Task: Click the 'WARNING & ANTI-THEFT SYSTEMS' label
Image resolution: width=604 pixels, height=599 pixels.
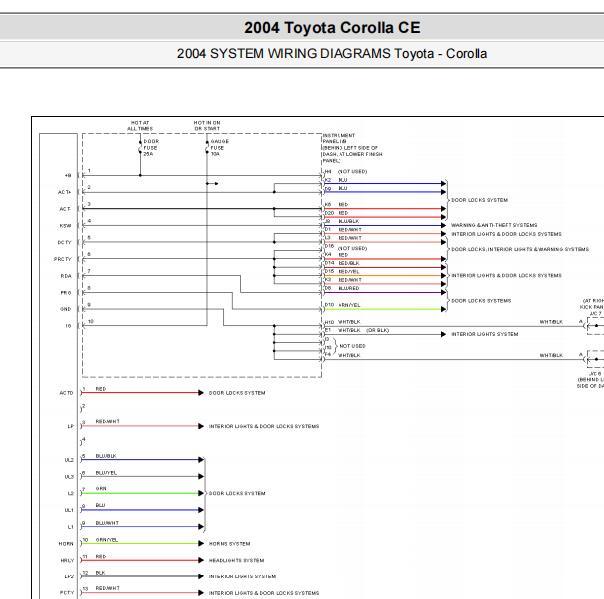Action: point(494,225)
